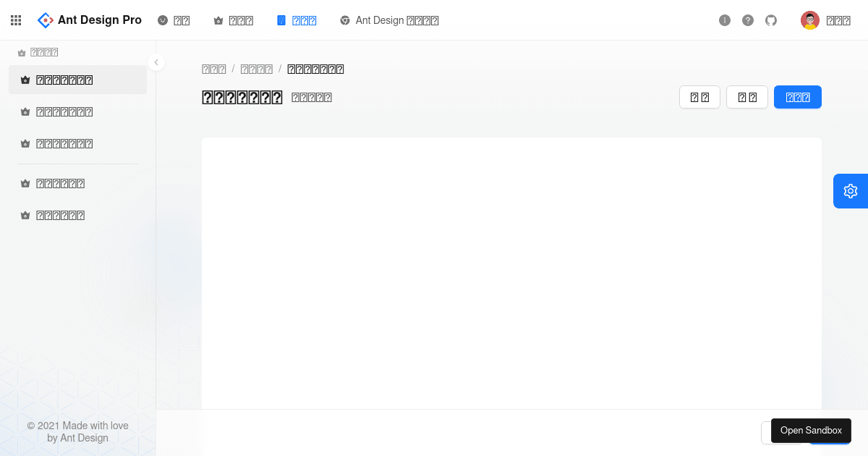Screen dimensions: 868x456
Task: Open help via the question mark icon
Action: pyautogui.click(x=748, y=20)
